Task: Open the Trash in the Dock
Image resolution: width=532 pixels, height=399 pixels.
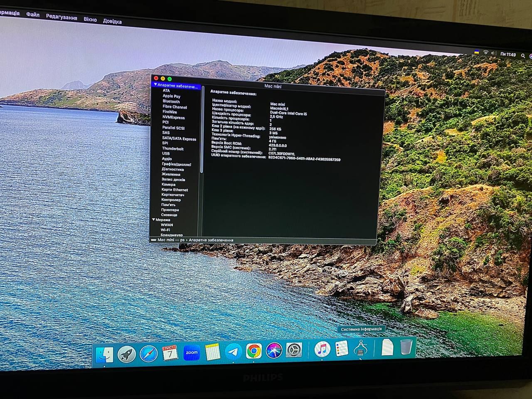Action: click(x=407, y=347)
